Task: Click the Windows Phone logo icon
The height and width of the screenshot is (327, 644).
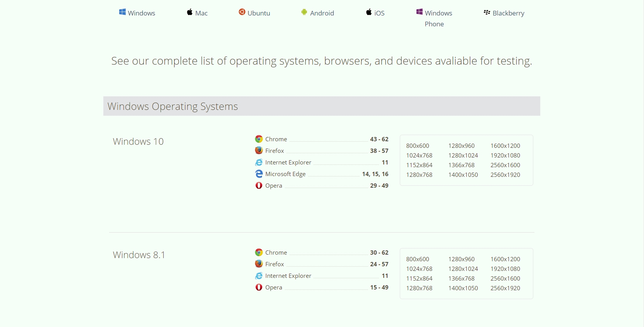Action: 420,12
